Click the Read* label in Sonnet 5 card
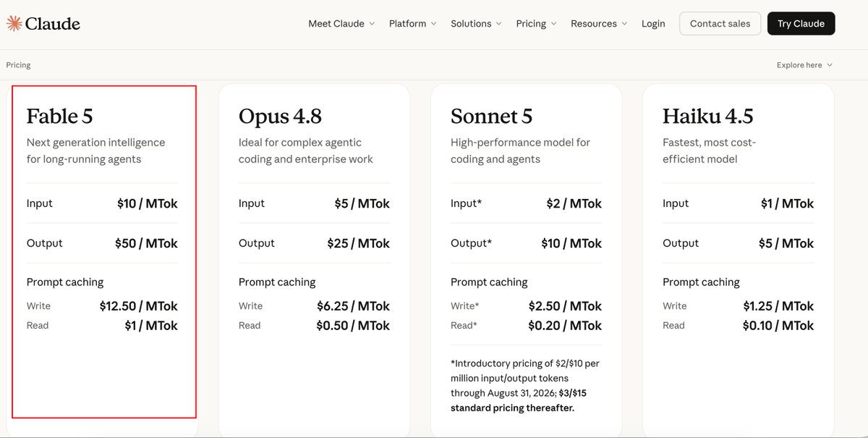The height and width of the screenshot is (438, 868). point(464,326)
